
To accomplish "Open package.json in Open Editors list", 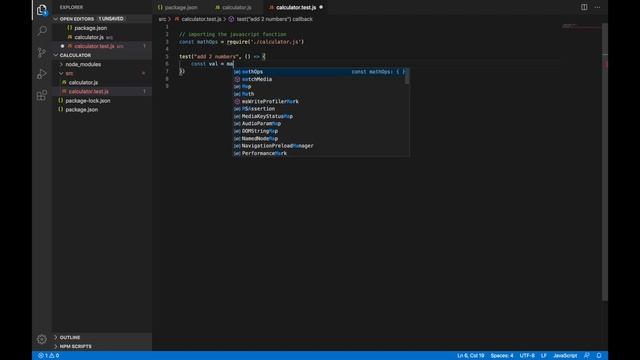I will click(91, 28).
